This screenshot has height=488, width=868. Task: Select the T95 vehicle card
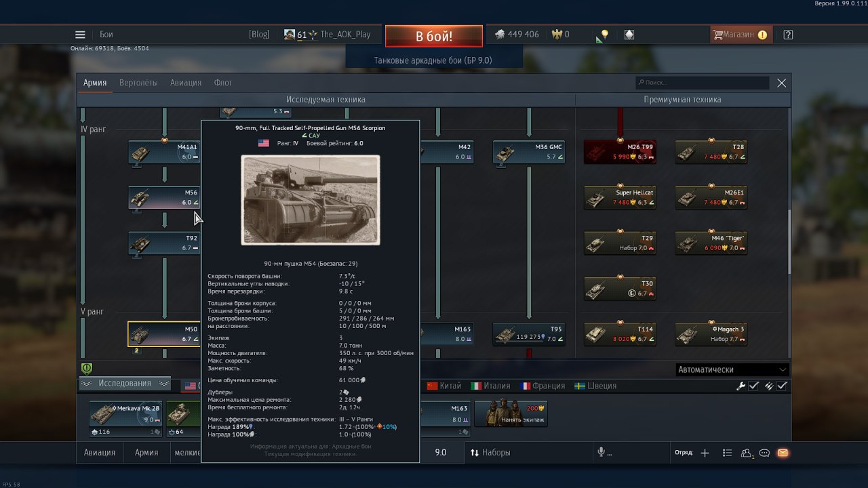pos(529,333)
